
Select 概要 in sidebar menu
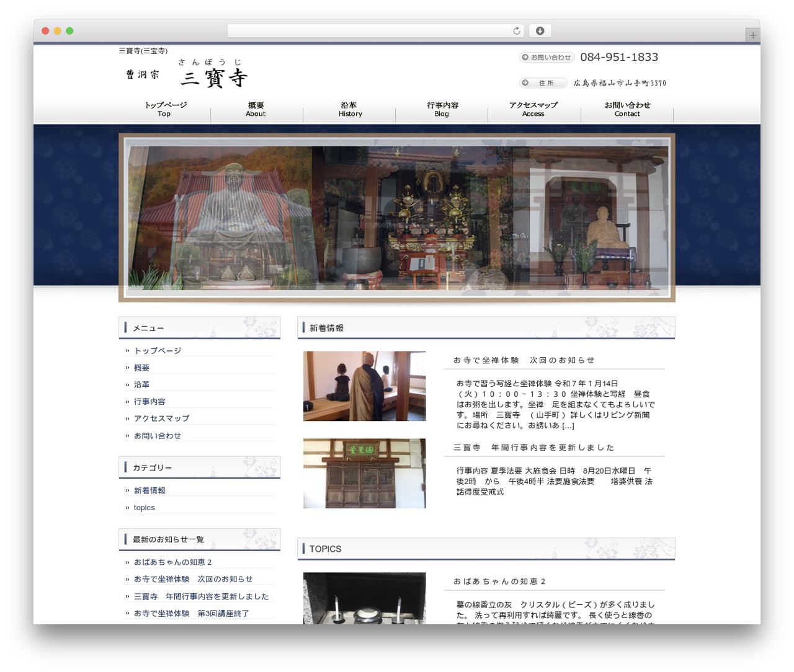[141, 368]
